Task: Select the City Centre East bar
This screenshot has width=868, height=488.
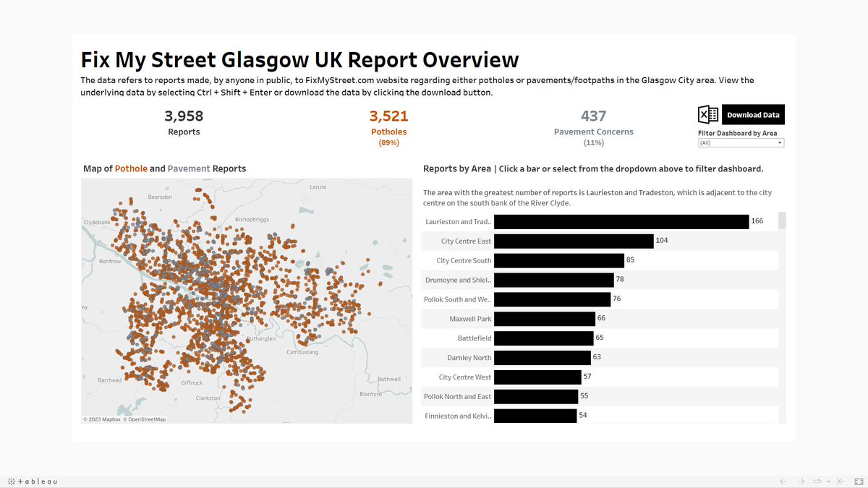Action: [x=574, y=241]
